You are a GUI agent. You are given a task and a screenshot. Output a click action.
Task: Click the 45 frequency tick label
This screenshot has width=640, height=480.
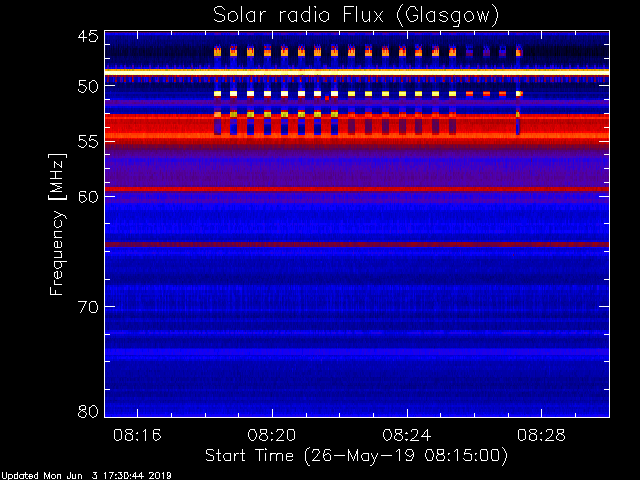click(x=88, y=36)
